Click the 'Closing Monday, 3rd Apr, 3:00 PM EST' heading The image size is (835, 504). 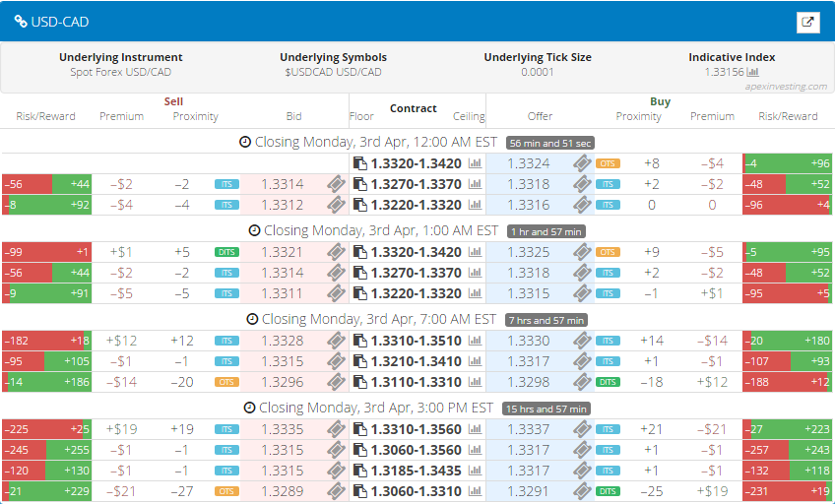(376, 409)
